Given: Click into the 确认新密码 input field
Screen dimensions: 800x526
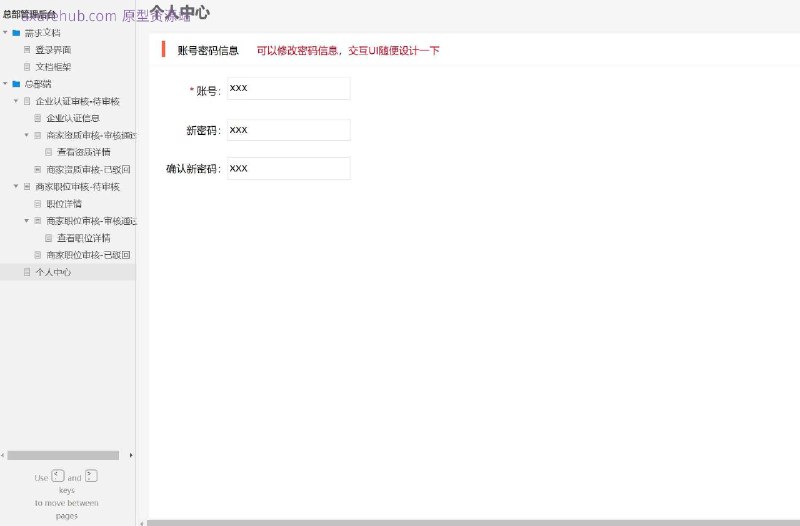Looking at the screenshot, I should (289, 168).
